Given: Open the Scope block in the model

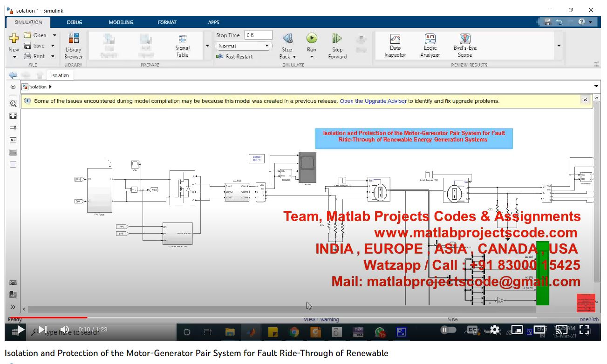Looking at the screenshot, I should [x=307, y=167].
